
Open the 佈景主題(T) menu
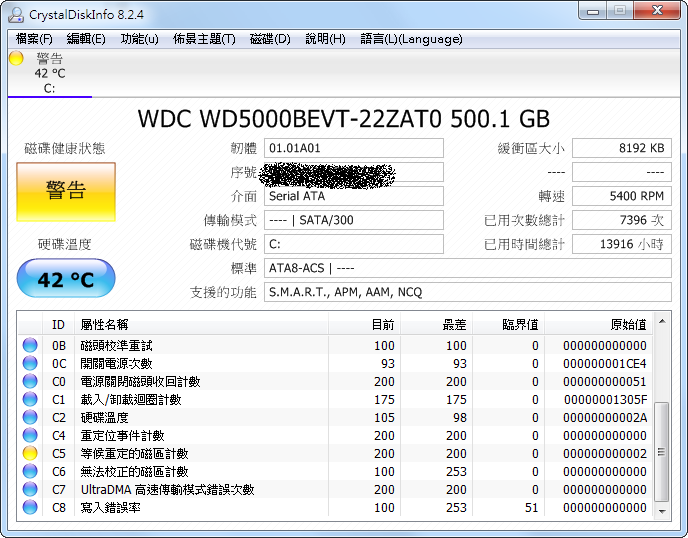[204, 39]
